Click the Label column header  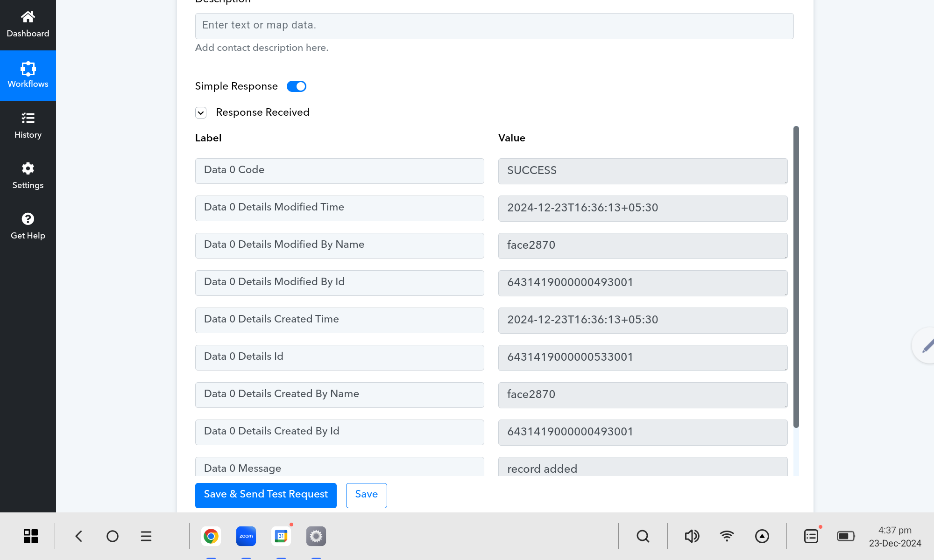click(208, 138)
